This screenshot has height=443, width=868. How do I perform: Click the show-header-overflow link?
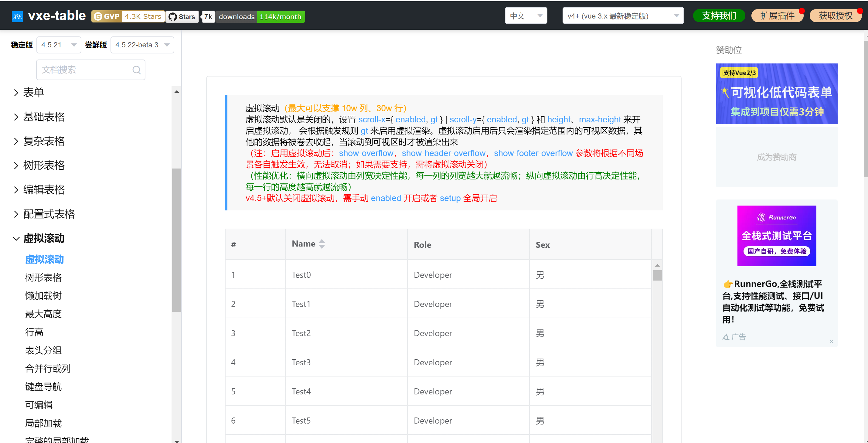click(444, 153)
